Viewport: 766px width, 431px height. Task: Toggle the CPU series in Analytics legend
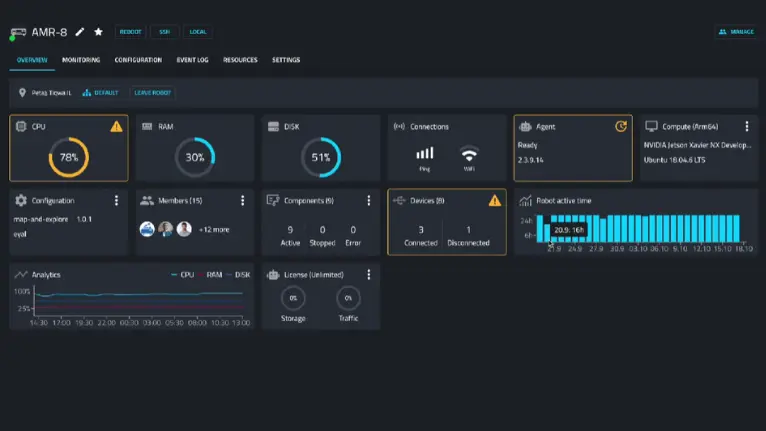(x=181, y=274)
